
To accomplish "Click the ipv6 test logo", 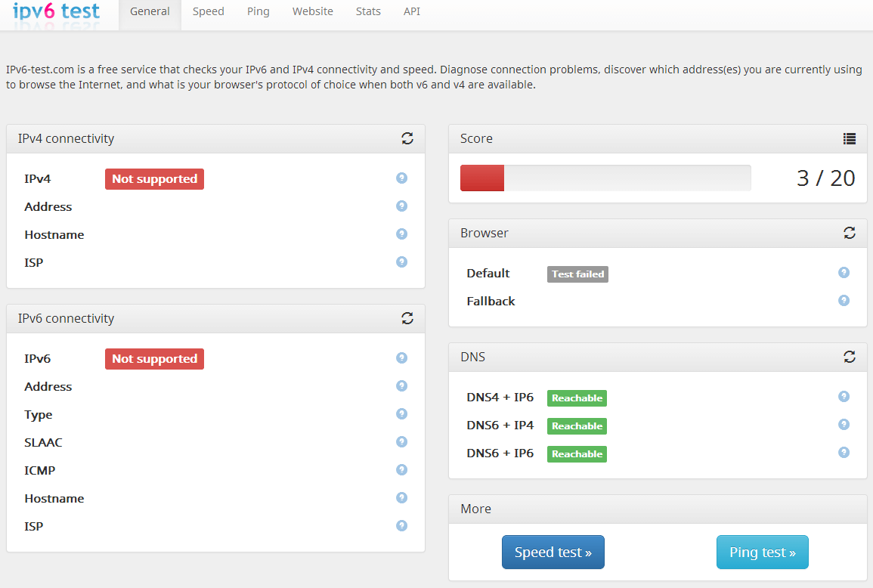I will [57, 11].
